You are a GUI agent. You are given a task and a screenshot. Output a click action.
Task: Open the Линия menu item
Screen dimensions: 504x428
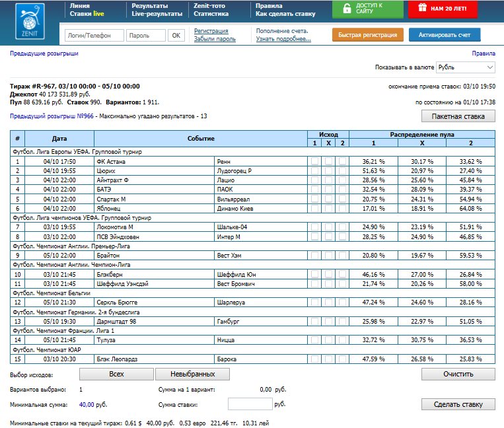tap(80, 5)
